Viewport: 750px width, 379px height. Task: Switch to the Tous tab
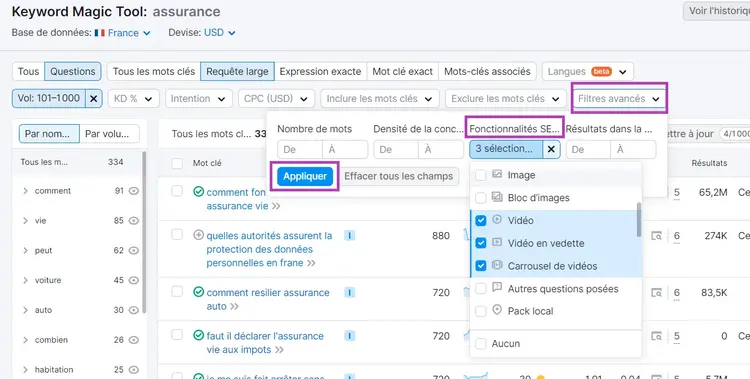click(28, 72)
